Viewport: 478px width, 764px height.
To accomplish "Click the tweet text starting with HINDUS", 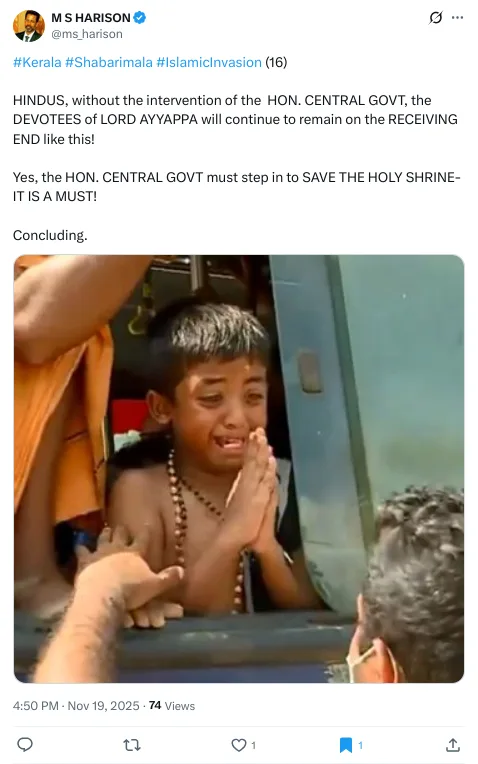I will pos(235,120).
